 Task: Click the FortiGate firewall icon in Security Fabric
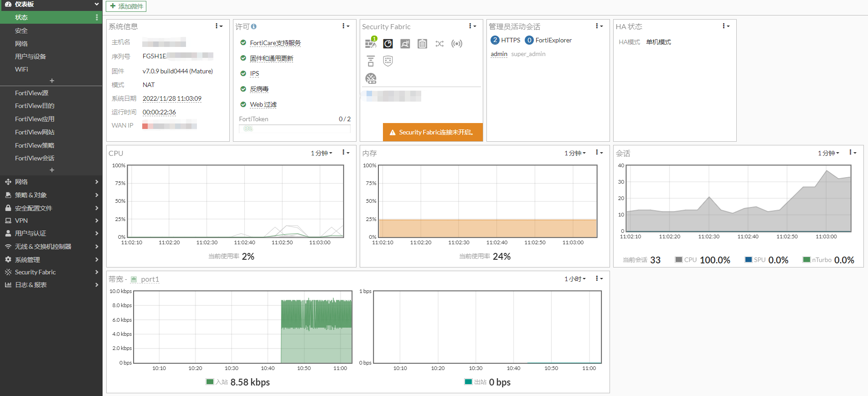pos(370,43)
